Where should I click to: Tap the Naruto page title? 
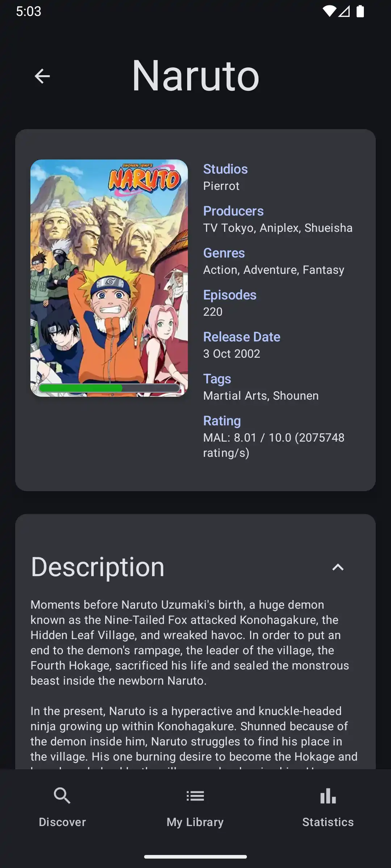click(195, 75)
